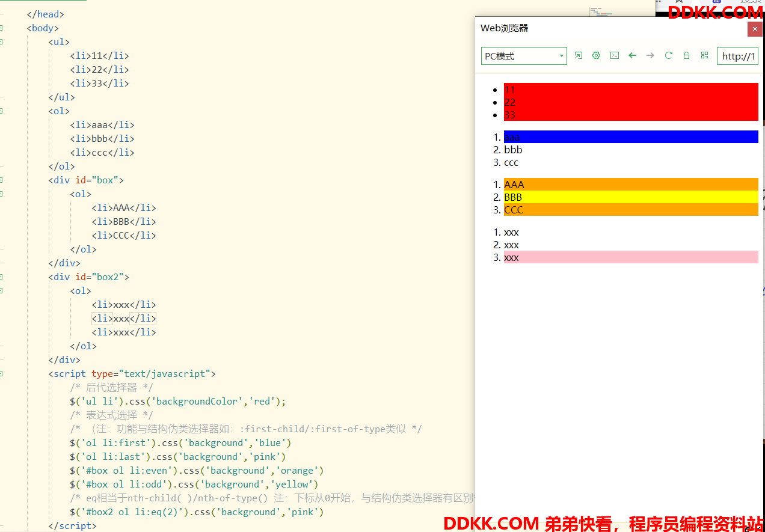Click the $('ol li:first') blue line

point(180,443)
